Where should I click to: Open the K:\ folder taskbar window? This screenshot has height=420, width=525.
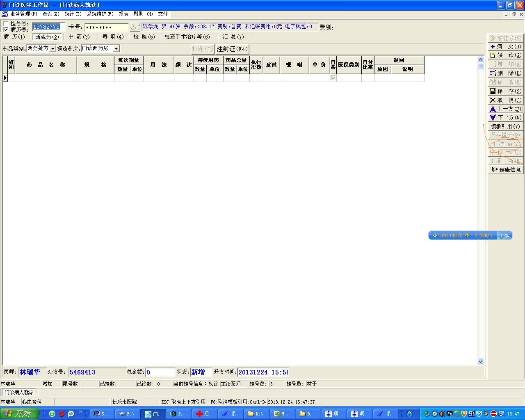click(256, 414)
